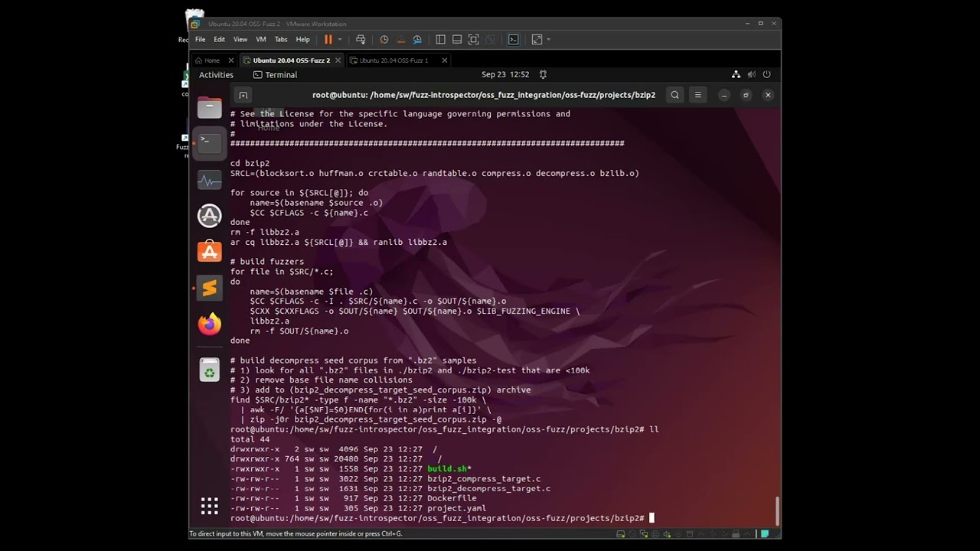Viewport: 980px width, 551px height.
Task: Click the muted volume icon in top bar
Action: 751,74
